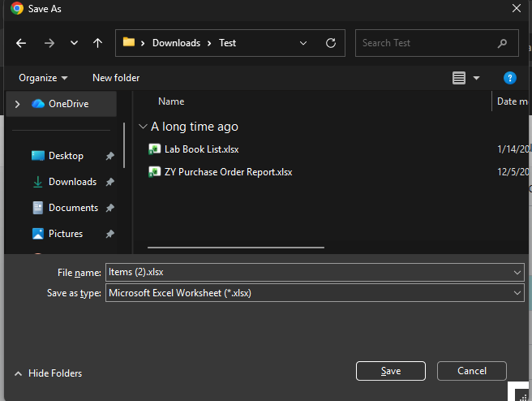Click the horizontal scrollbar in file list
This screenshot has width=532, height=401.
236,247
